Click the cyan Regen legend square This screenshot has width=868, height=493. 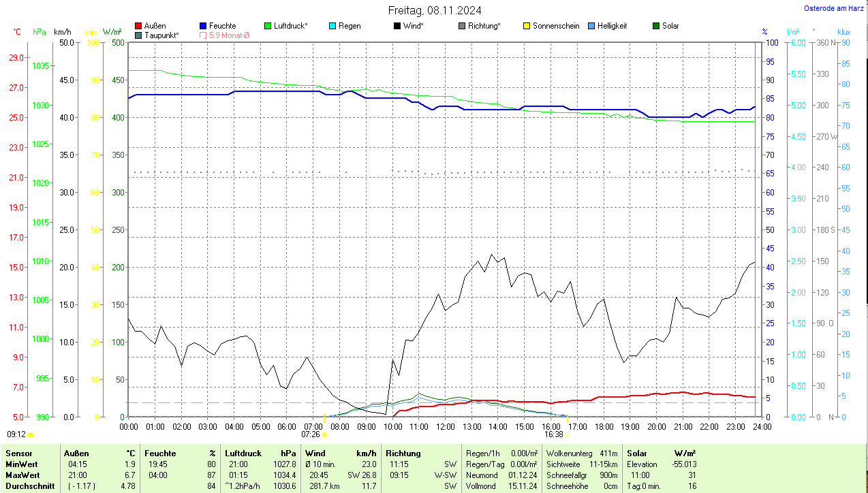coord(332,26)
